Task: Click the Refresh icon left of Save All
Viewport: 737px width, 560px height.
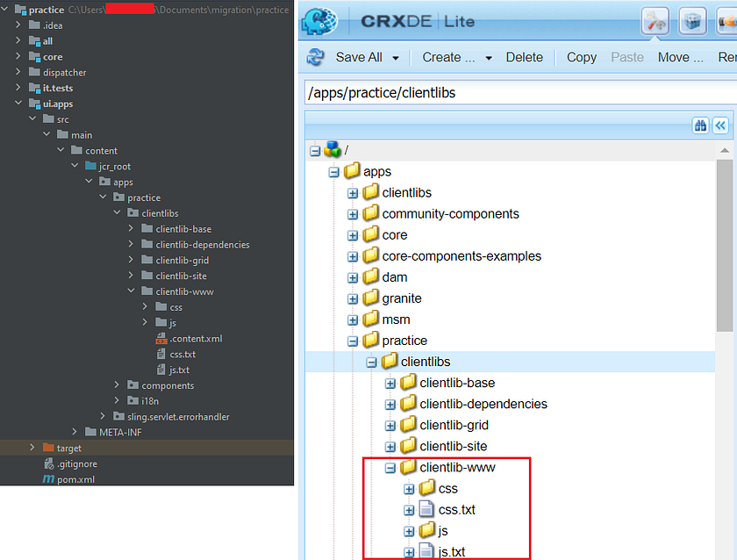Action: pos(315,57)
